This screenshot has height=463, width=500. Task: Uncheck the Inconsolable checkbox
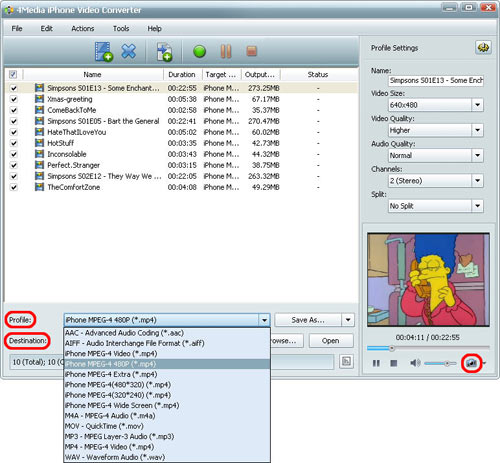pos(13,154)
